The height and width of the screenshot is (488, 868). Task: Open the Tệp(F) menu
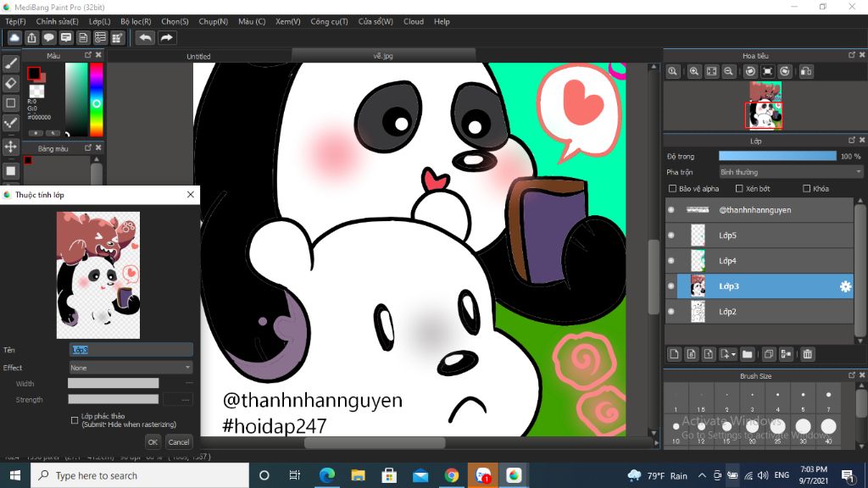(15, 21)
